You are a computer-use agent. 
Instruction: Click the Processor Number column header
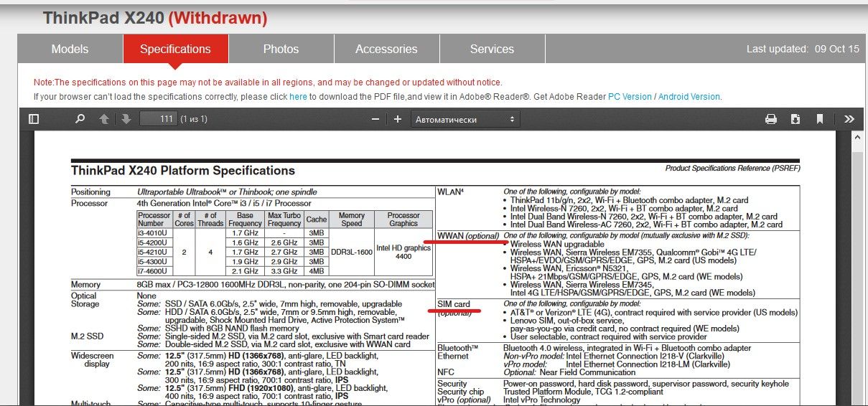[154, 219]
